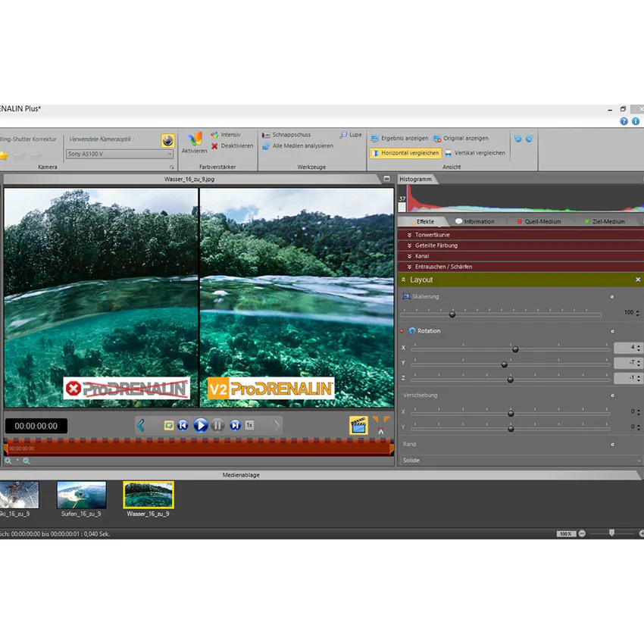Screen dimensions: 644x644
Task: Adjust the Rotation X value stepper
Action: pos(638,348)
